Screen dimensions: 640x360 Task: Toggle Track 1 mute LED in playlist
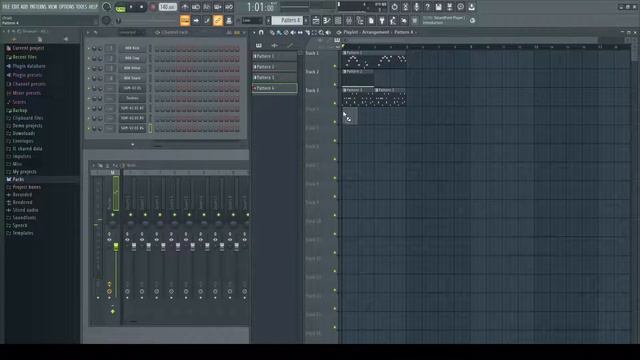point(335,66)
